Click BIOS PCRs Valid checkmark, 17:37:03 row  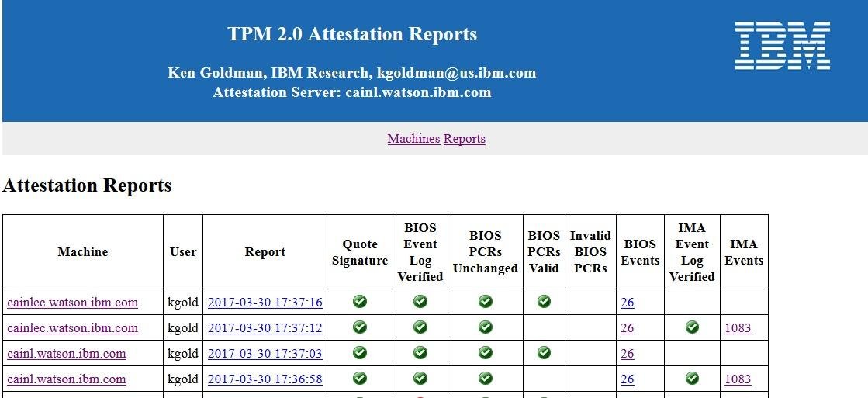tap(545, 352)
